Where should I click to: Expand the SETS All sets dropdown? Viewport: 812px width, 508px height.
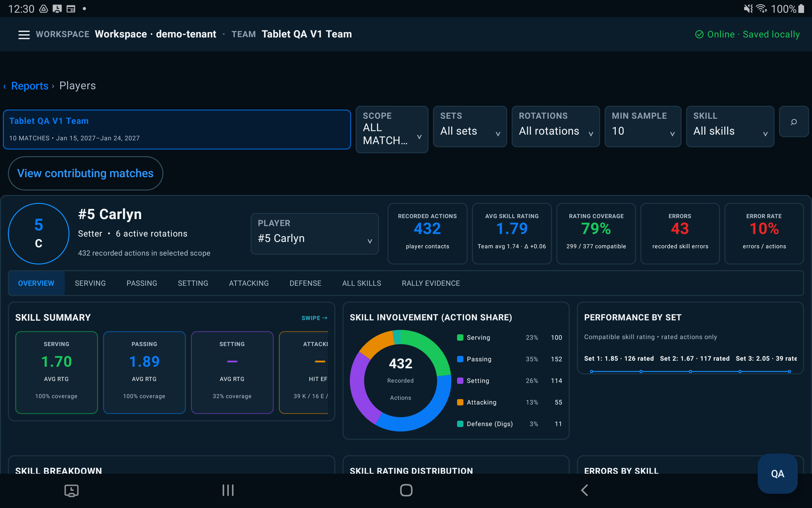tap(470, 127)
